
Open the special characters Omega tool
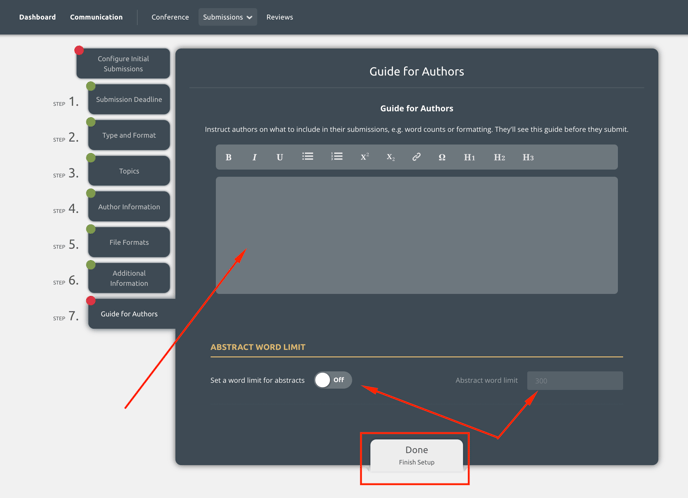[x=442, y=157]
